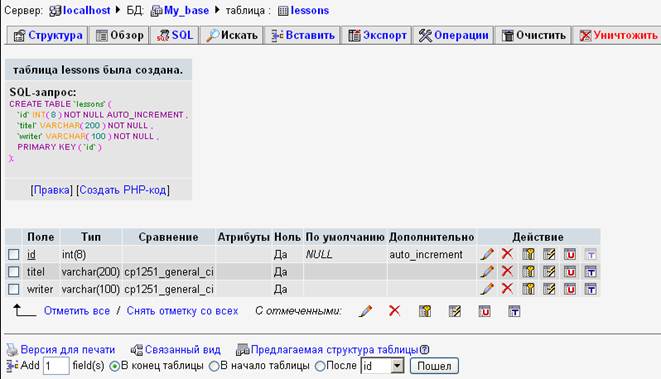Delete the titel field with red X
The image size is (661, 379).
coord(507,271)
